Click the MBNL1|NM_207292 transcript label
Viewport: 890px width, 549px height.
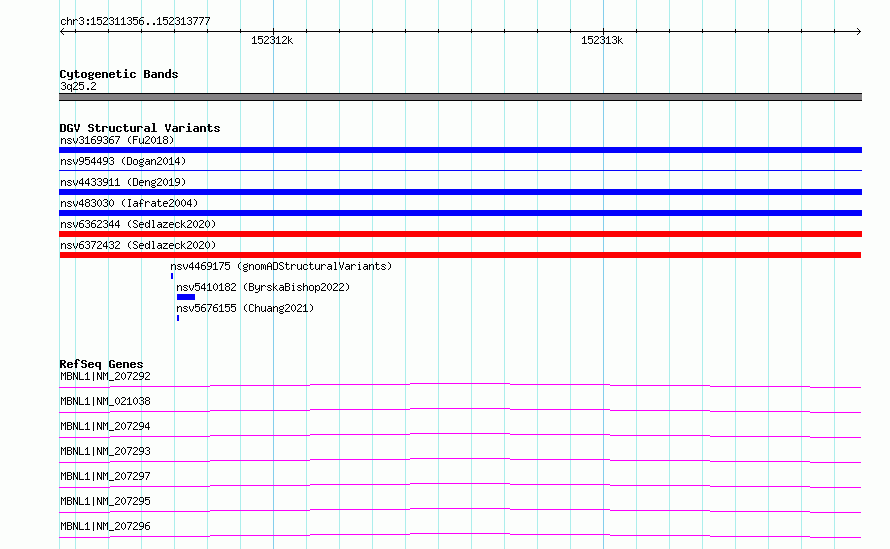point(105,376)
